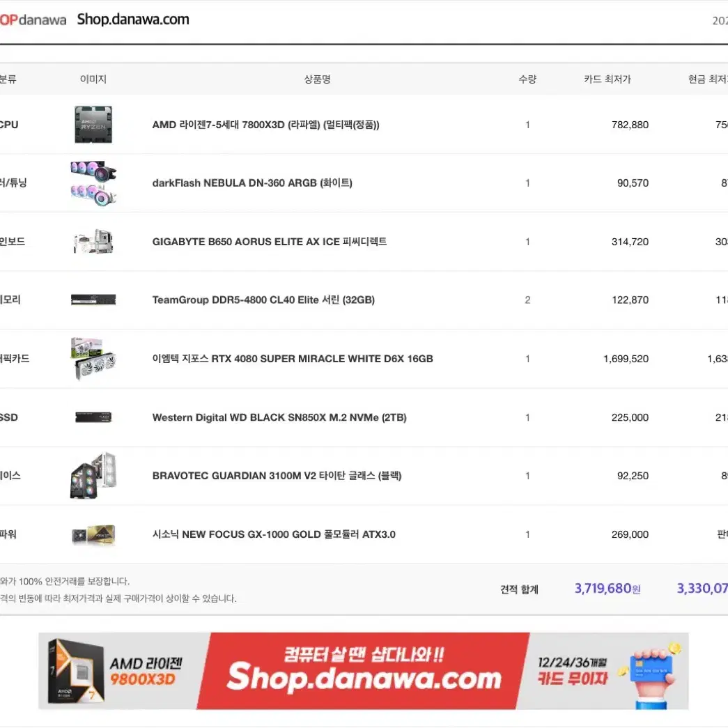The image size is (728, 728).
Task: Open the WD BLACK SN850X SSD thumbnail
Action: click(93, 417)
